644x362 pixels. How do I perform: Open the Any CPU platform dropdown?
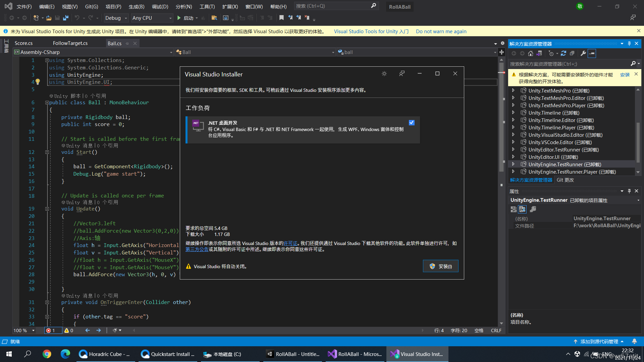coord(152,18)
